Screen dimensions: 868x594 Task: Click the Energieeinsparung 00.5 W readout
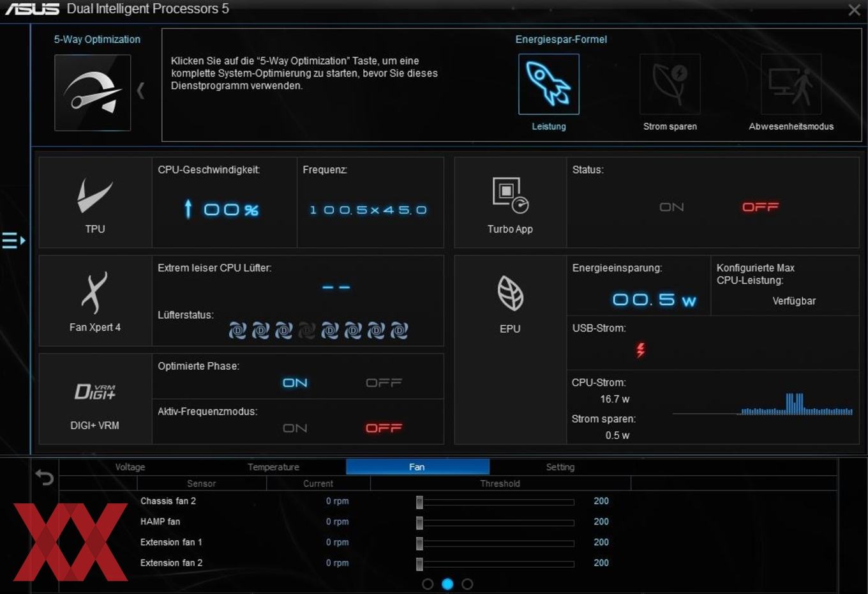pos(654,300)
